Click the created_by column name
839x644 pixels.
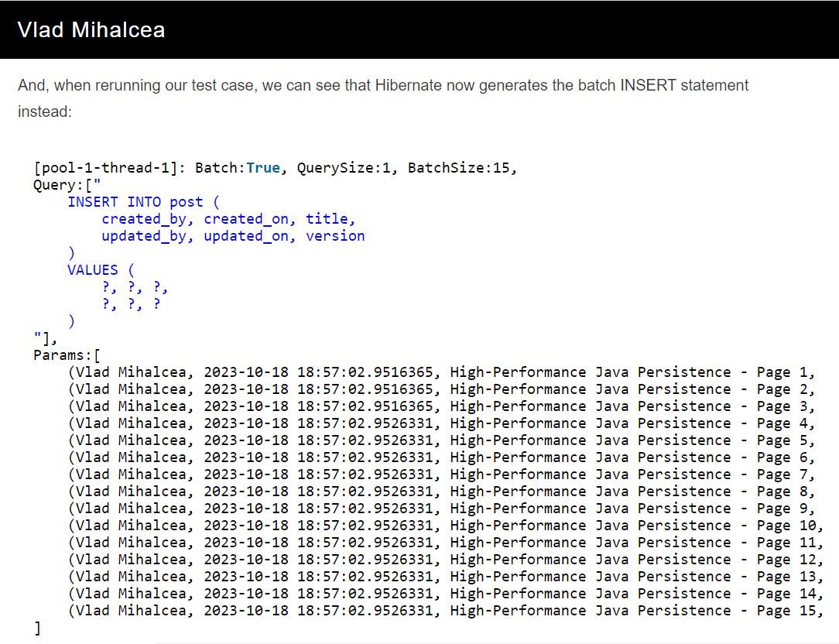point(143,219)
